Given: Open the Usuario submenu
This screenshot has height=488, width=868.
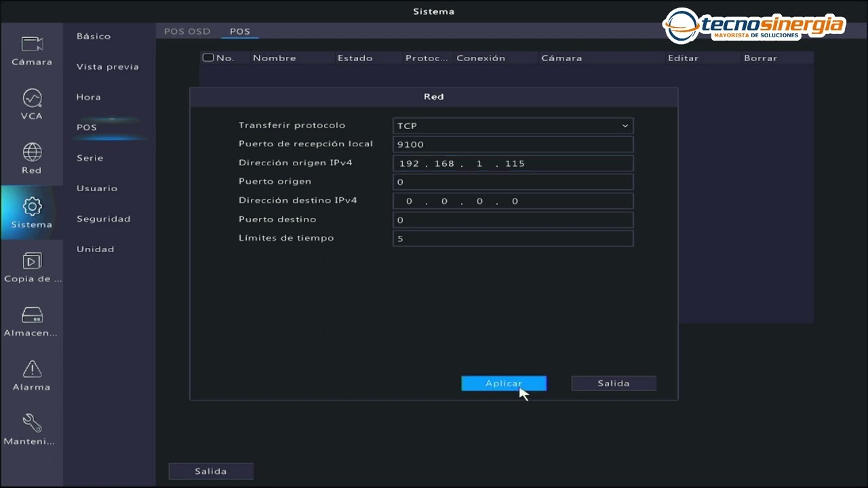Looking at the screenshot, I should (97, 188).
